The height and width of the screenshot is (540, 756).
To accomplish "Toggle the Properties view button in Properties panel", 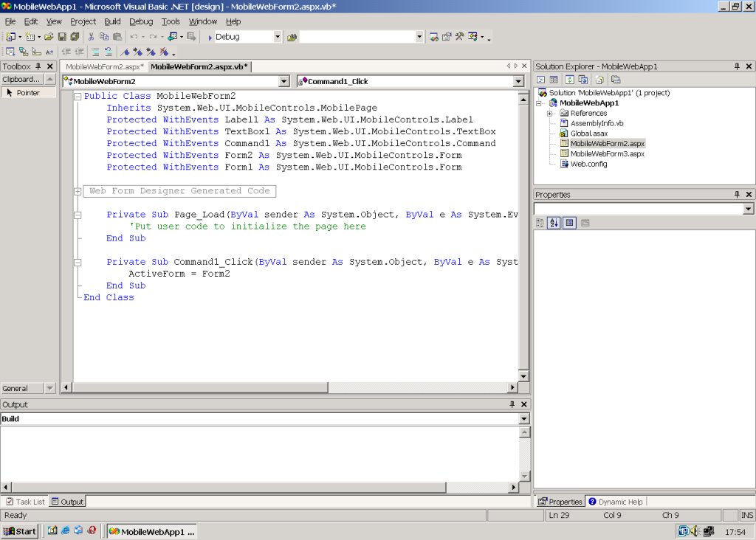I will [x=569, y=223].
